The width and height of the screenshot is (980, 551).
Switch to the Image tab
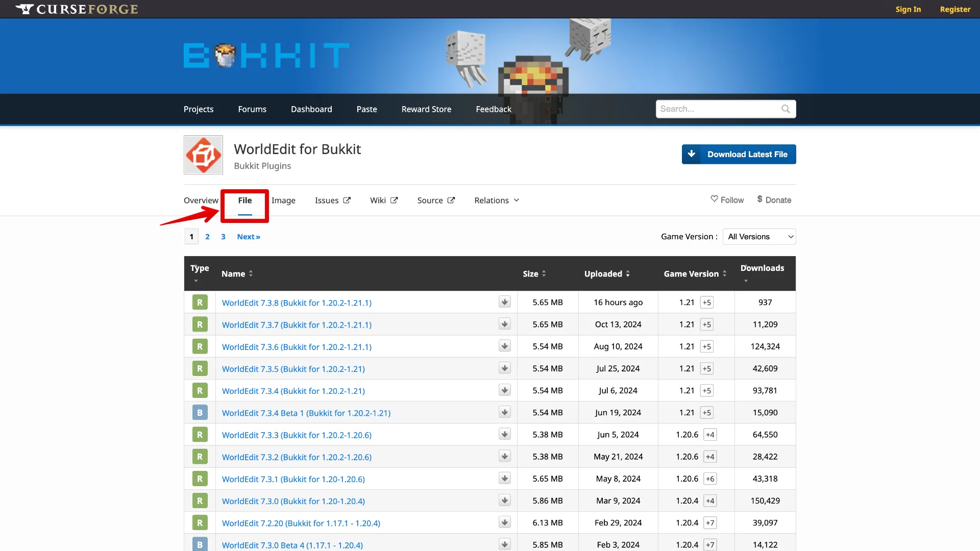283,201
